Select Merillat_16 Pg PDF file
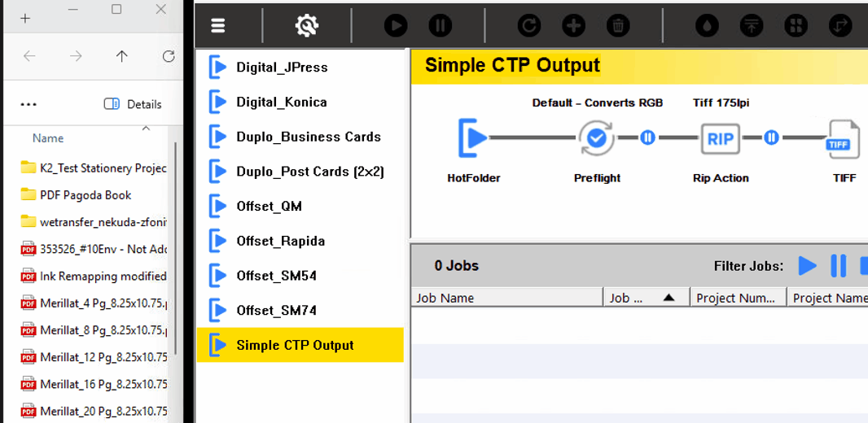 (94, 384)
